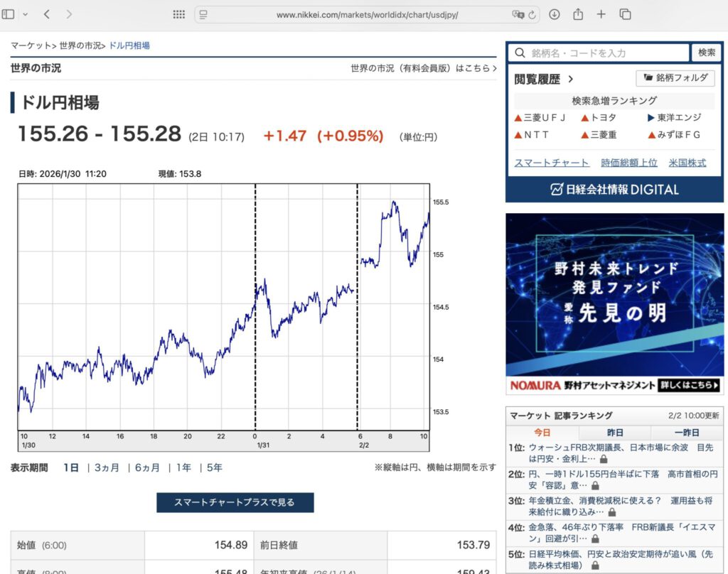
Task: Click the スマートチャートプラスで見る button
Action: [235, 502]
